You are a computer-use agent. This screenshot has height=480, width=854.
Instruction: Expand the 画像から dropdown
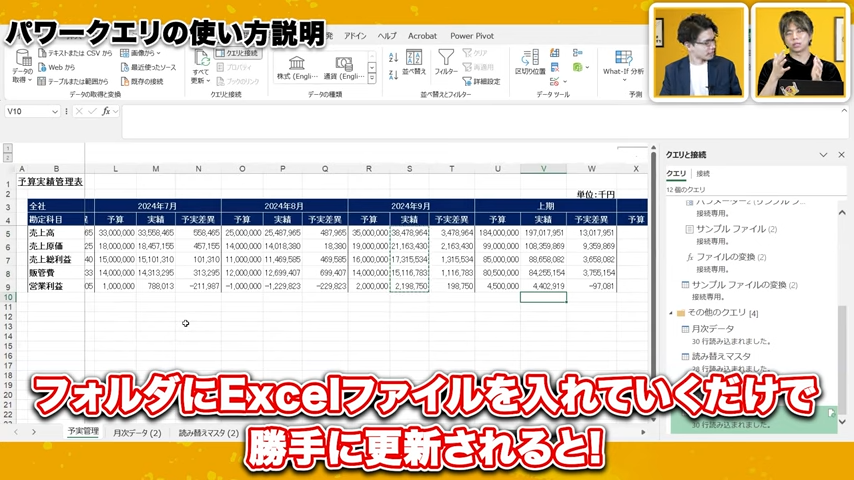click(140, 53)
